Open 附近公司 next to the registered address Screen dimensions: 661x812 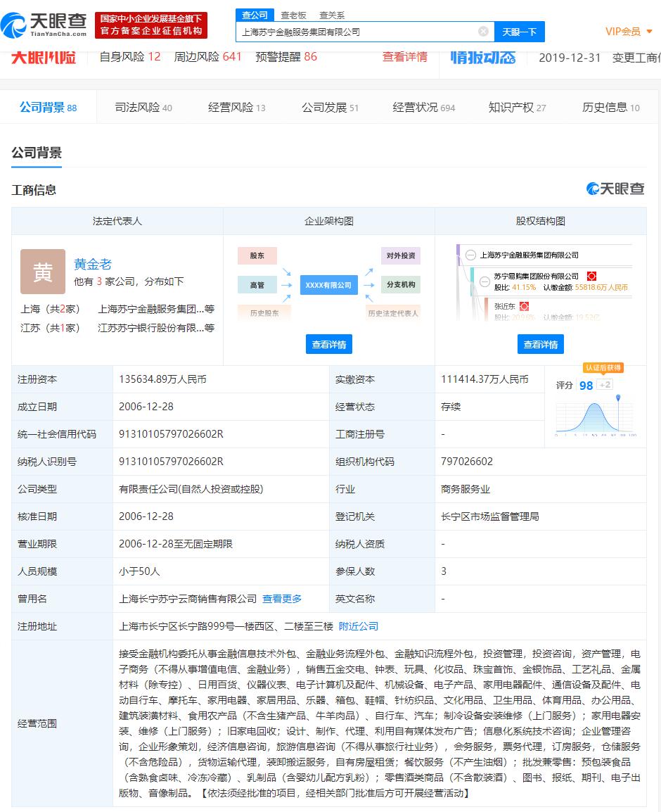pos(359,626)
